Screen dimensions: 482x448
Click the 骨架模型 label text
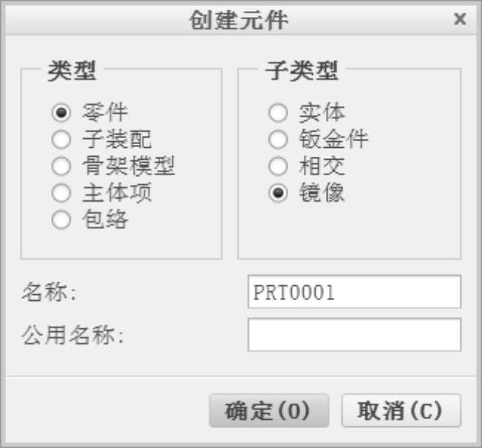pos(128,166)
